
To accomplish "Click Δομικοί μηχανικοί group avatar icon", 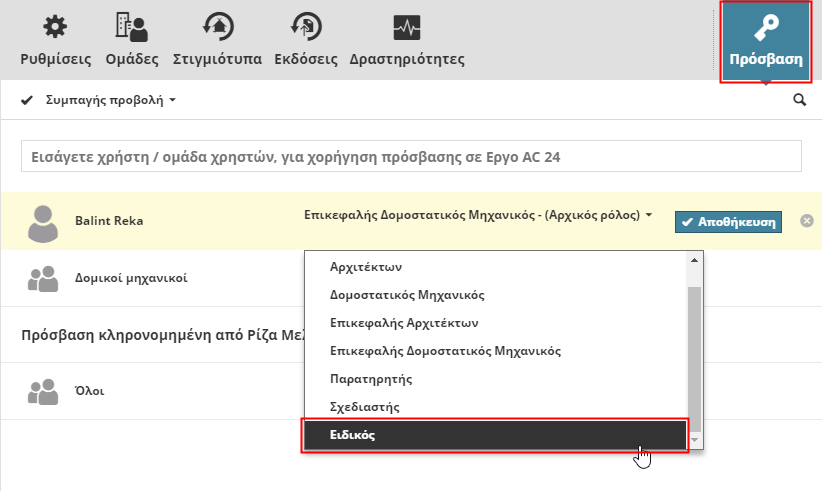I will click(43, 279).
